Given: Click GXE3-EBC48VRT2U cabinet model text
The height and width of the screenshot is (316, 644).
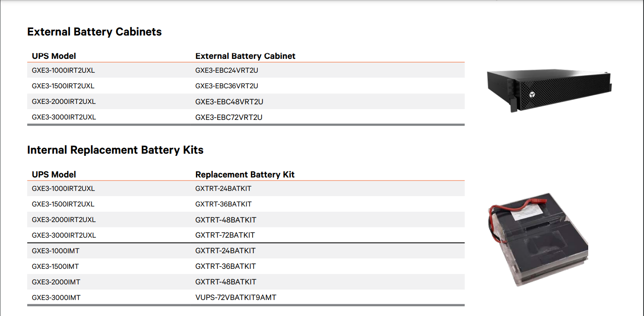Looking at the screenshot, I should 229,102.
